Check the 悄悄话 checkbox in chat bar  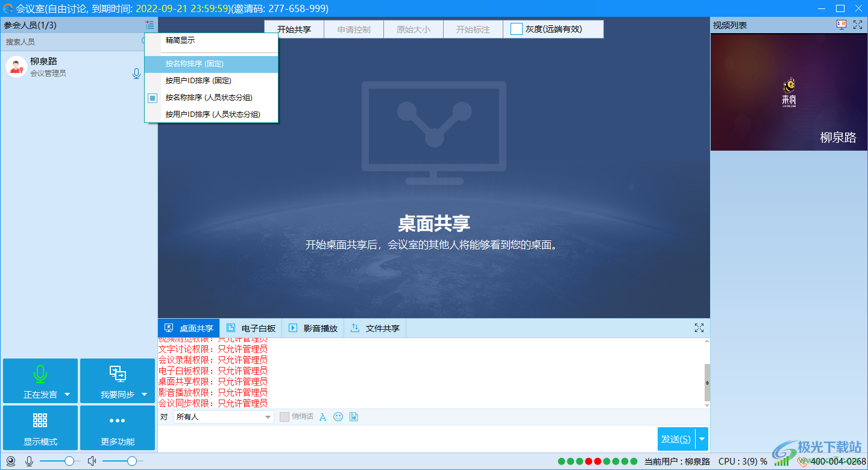pos(283,416)
